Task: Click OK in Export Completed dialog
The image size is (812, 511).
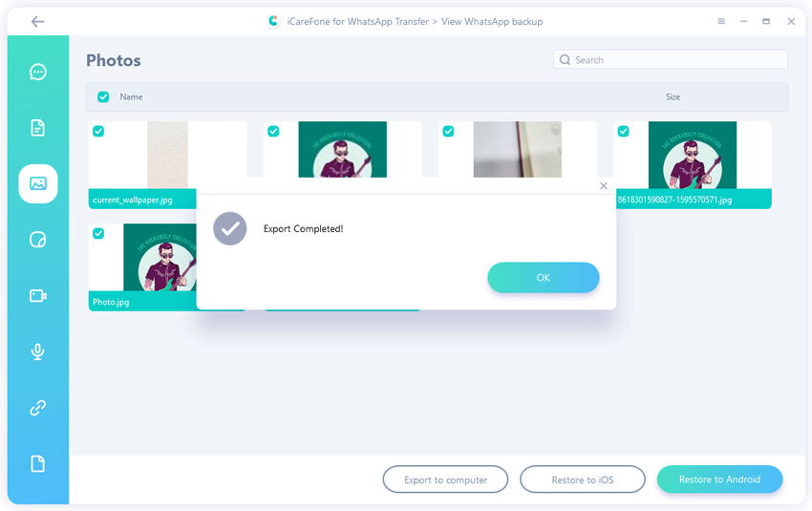Action: coord(543,278)
